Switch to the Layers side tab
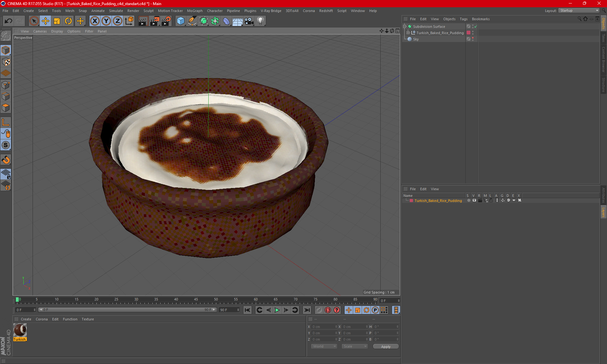Viewport: 607px width, 364px height. pos(604,212)
